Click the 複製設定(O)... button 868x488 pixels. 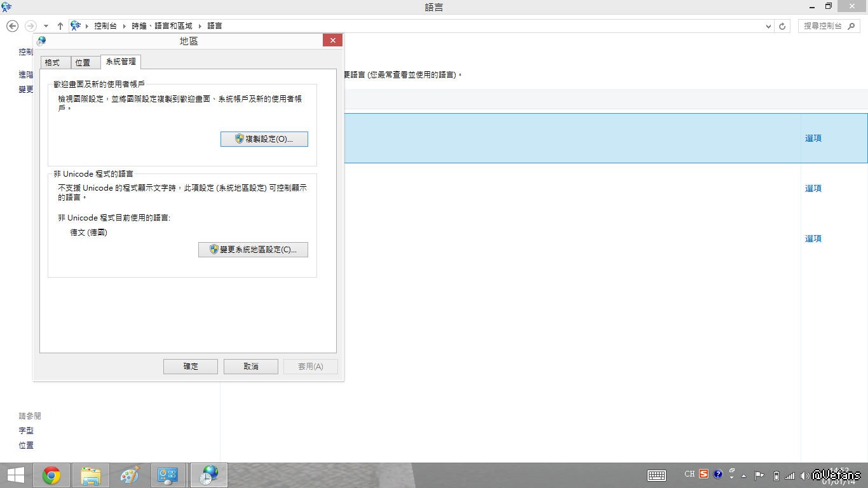264,139
